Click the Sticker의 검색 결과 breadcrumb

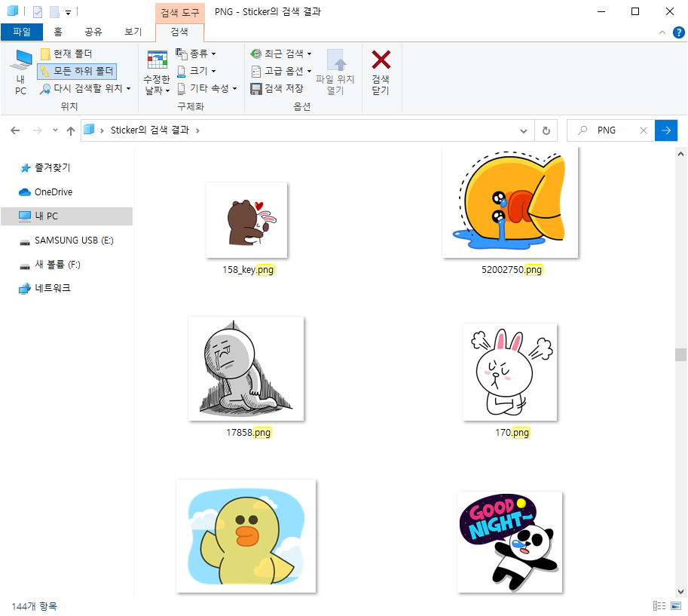(x=150, y=130)
